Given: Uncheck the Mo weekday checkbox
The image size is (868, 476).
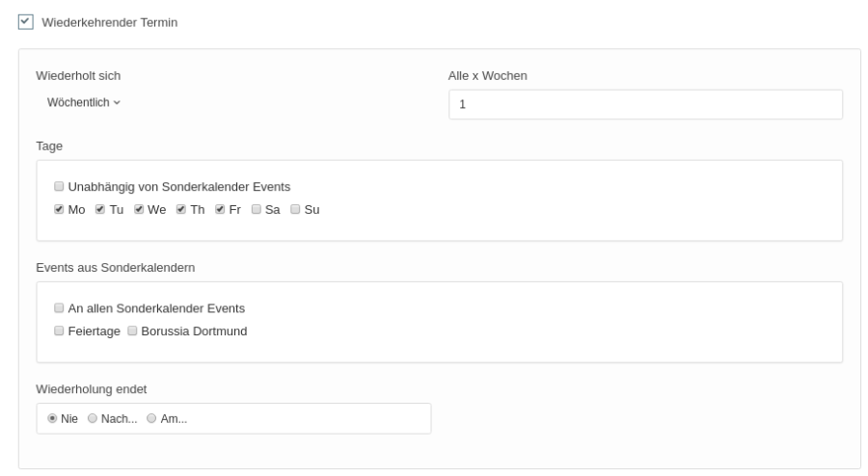Looking at the screenshot, I should click(x=60, y=209).
